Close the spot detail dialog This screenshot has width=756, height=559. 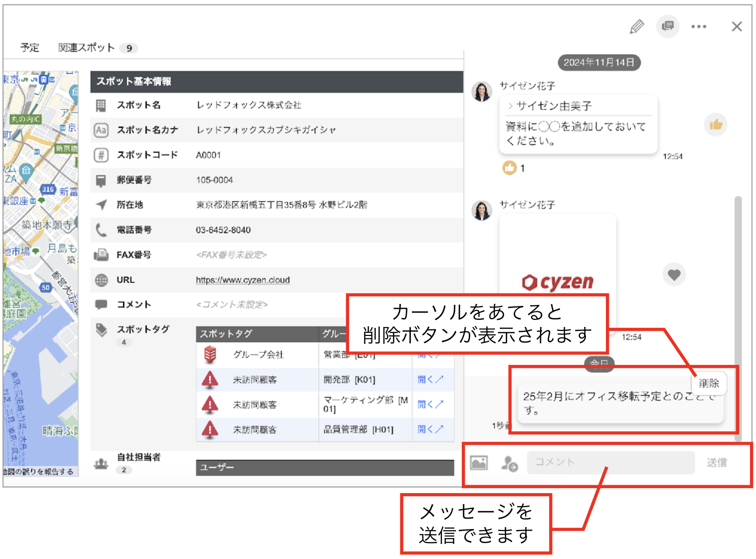pyautogui.click(x=737, y=26)
